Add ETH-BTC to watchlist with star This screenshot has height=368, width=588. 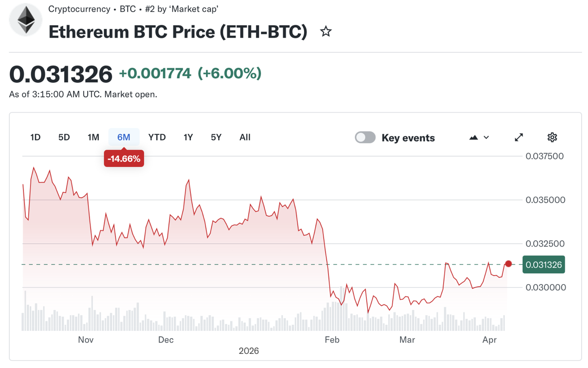tap(326, 32)
